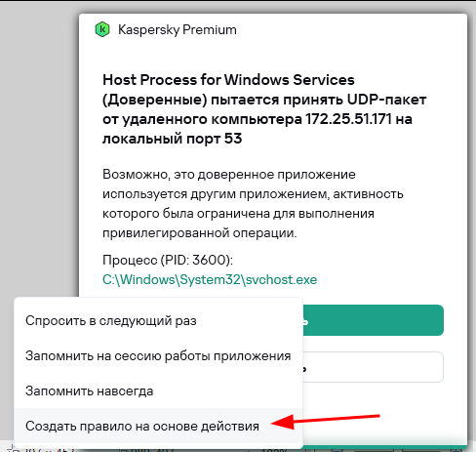Click the Kaspersky Premium title text
This screenshot has width=476, height=452.
[x=178, y=29]
